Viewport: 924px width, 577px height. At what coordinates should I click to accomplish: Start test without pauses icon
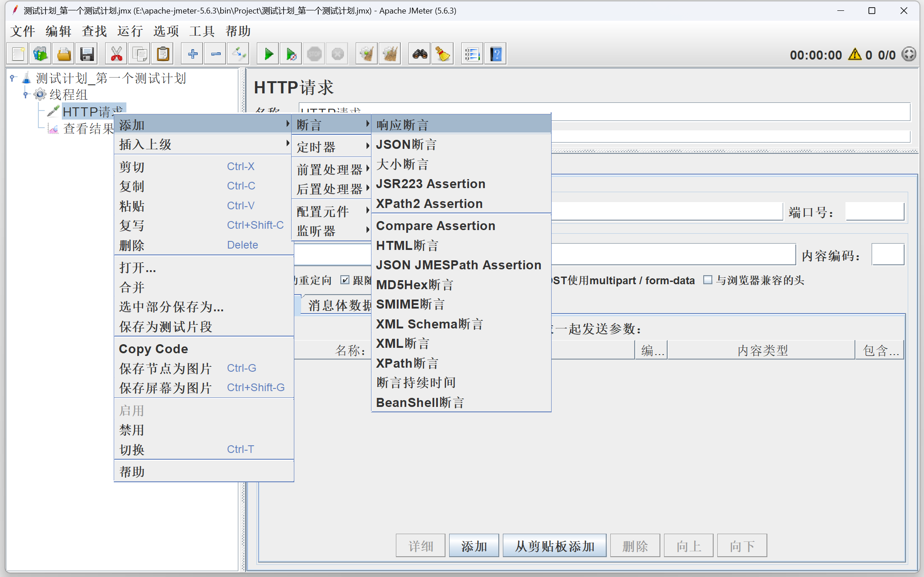pos(291,54)
